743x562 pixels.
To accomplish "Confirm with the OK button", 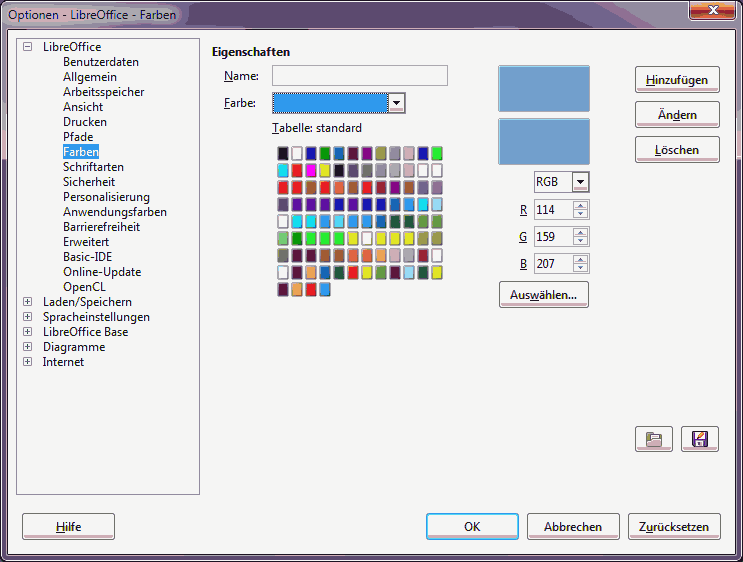I will 472,526.
